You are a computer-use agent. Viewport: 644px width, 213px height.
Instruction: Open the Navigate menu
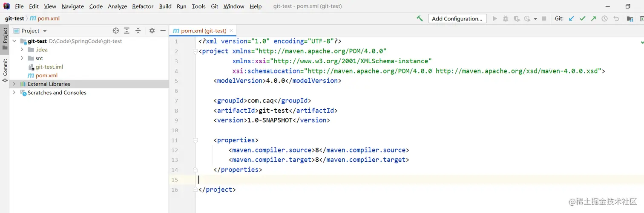click(x=72, y=6)
